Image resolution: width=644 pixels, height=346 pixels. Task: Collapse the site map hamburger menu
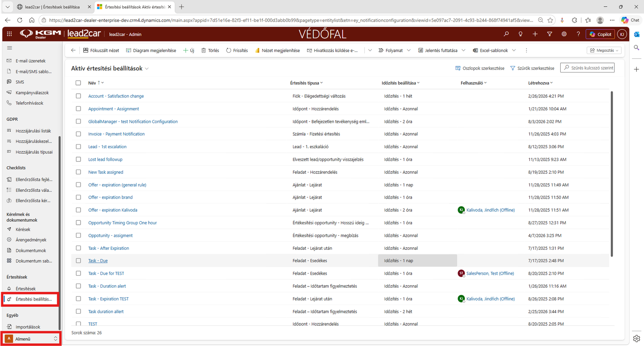(10, 48)
